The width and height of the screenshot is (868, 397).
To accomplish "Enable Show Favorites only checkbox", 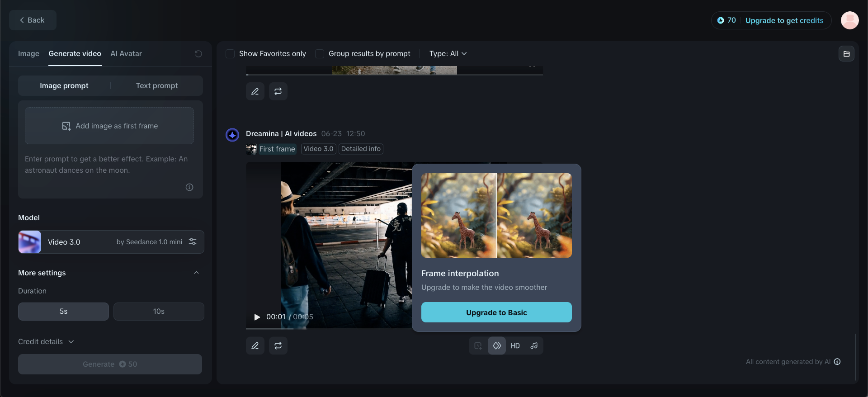I will coord(230,54).
